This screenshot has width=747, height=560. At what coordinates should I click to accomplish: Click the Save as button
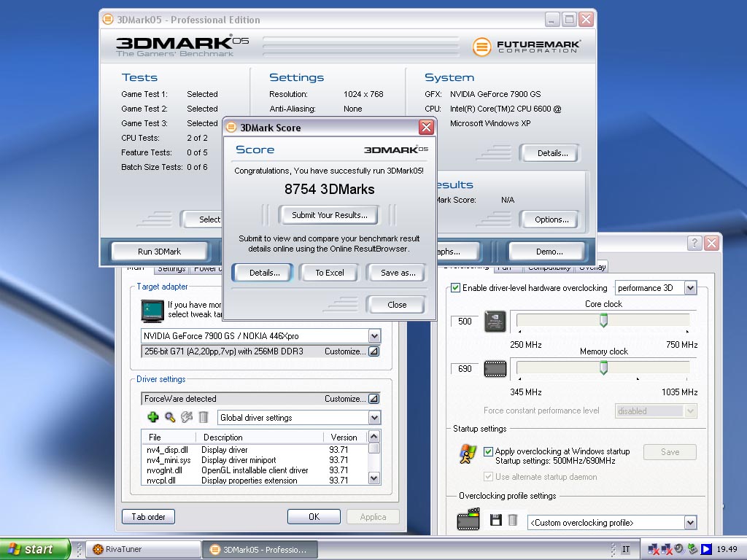(398, 273)
